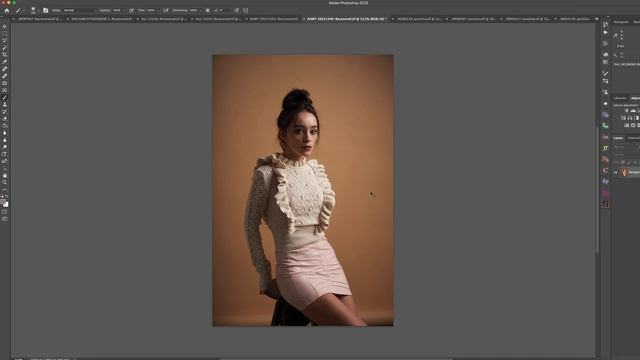640x360 pixels.
Task: Open the tool preset picker arrow
Action: pyautogui.click(x=23, y=11)
